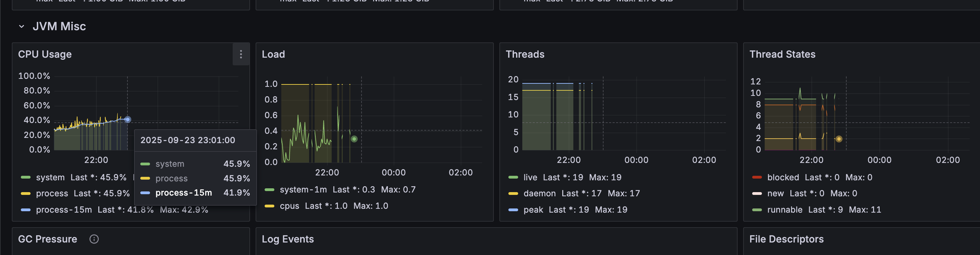Toggle process-15m series in CPU Usage legend

click(x=64, y=210)
